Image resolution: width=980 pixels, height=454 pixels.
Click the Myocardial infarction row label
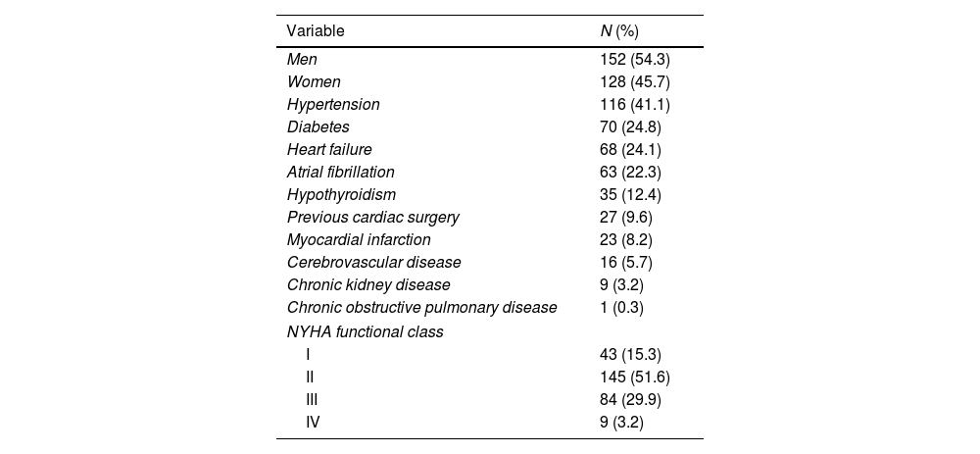(359, 239)
